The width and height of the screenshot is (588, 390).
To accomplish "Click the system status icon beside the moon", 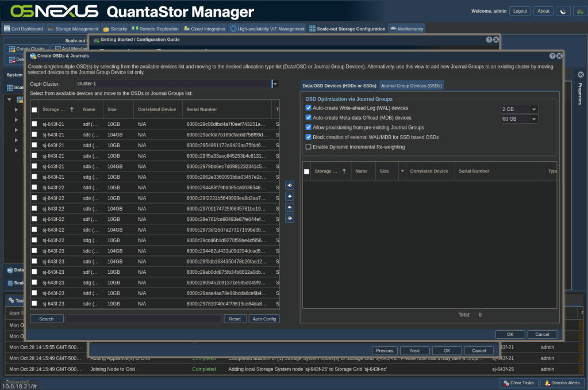I will [578, 11].
